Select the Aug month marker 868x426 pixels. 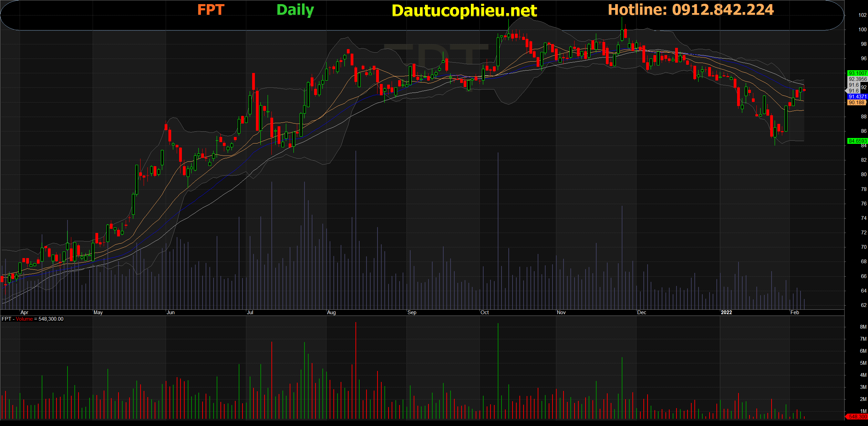point(331,312)
